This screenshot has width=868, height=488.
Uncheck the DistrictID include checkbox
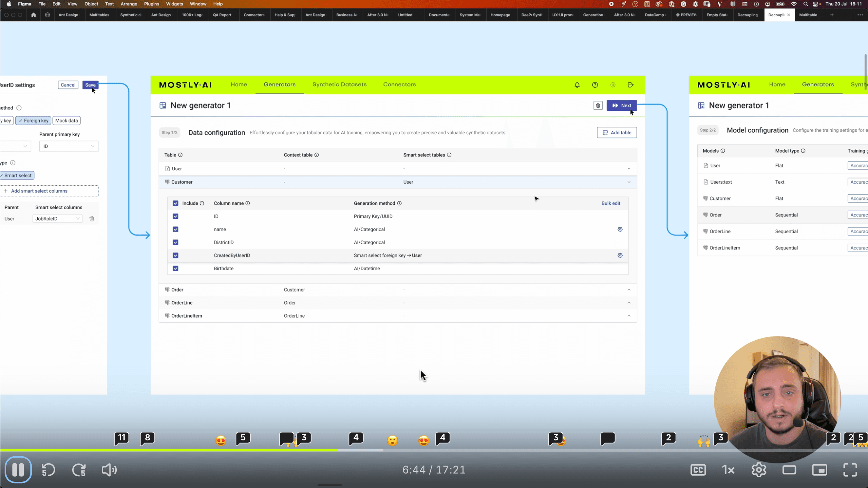pos(175,242)
